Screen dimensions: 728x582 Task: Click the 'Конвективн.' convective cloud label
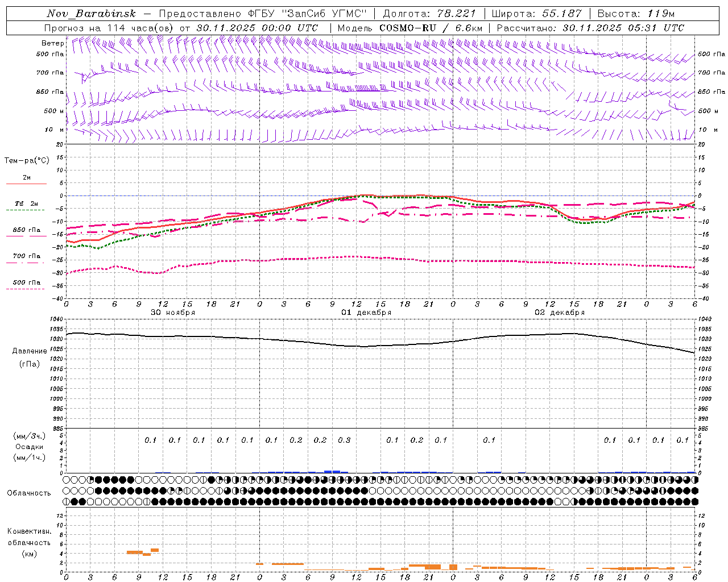[29, 531]
